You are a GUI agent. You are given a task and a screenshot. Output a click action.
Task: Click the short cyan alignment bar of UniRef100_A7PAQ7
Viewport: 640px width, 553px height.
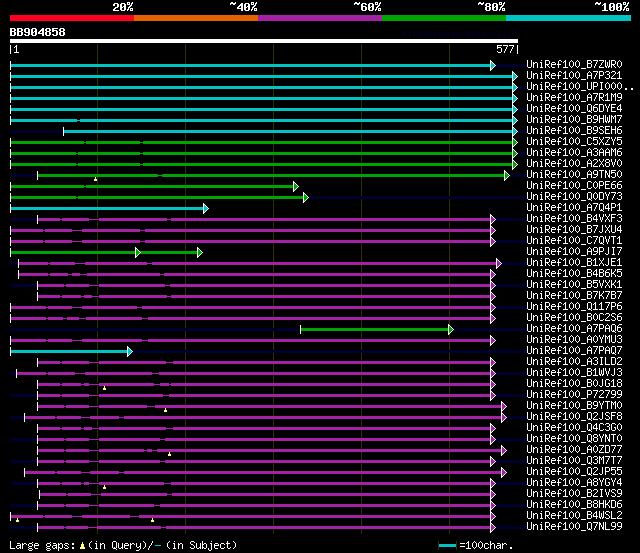click(x=69, y=351)
